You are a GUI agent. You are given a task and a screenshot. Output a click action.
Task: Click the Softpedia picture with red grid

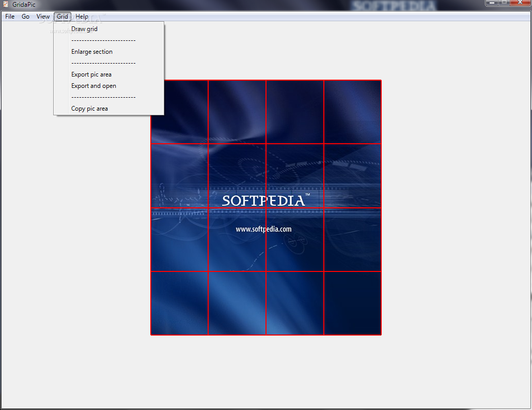[266, 207]
